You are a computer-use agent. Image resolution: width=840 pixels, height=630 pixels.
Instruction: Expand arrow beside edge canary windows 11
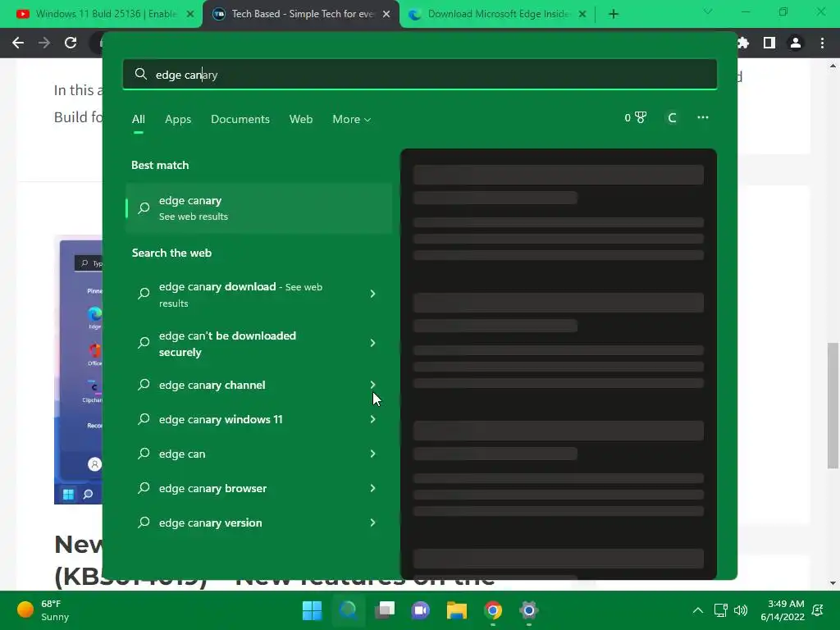point(373,419)
